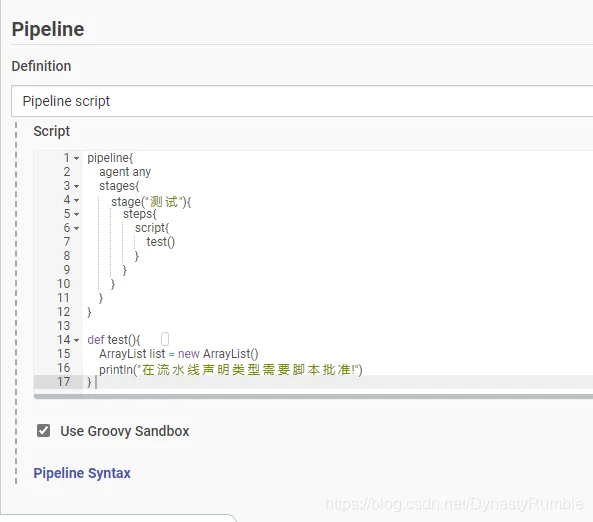Screen dimensions: 593x522
Task: Place cursor on the test() call in line 7
Action: pyautogui.click(x=161, y=242)
